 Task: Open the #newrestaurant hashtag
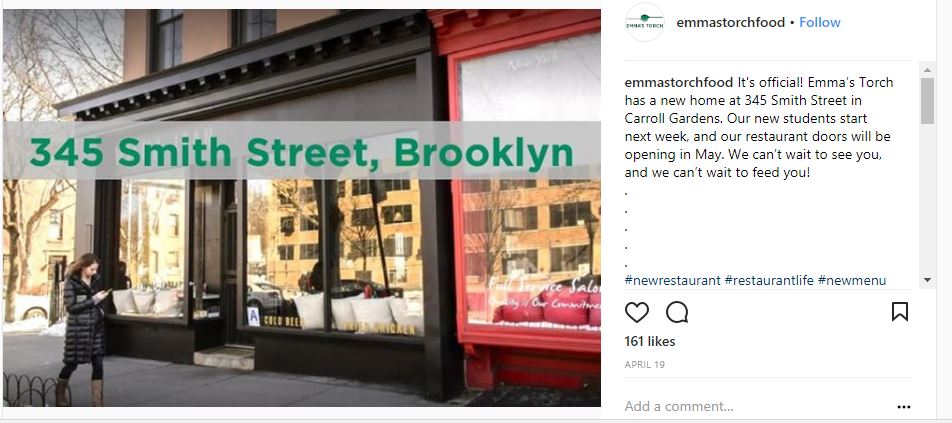coord(673,280)
